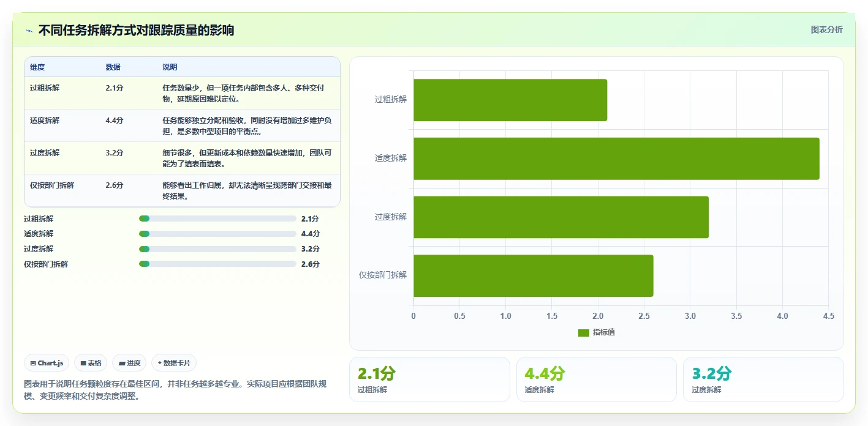This screenshot has height=426, width=868.
Task: Click the footer note starting 图表用于说明
Action: click(x=175, y=390)
